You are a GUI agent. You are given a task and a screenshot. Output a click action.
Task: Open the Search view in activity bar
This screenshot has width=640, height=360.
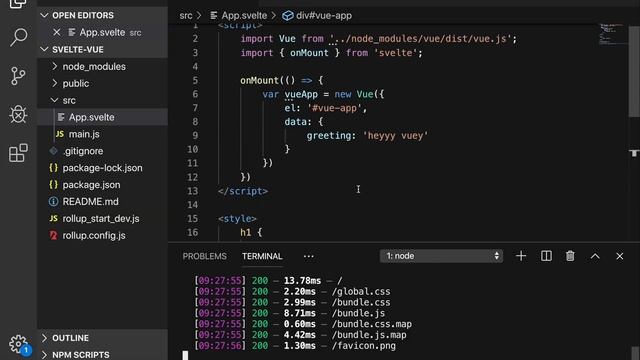click(18, 37)
